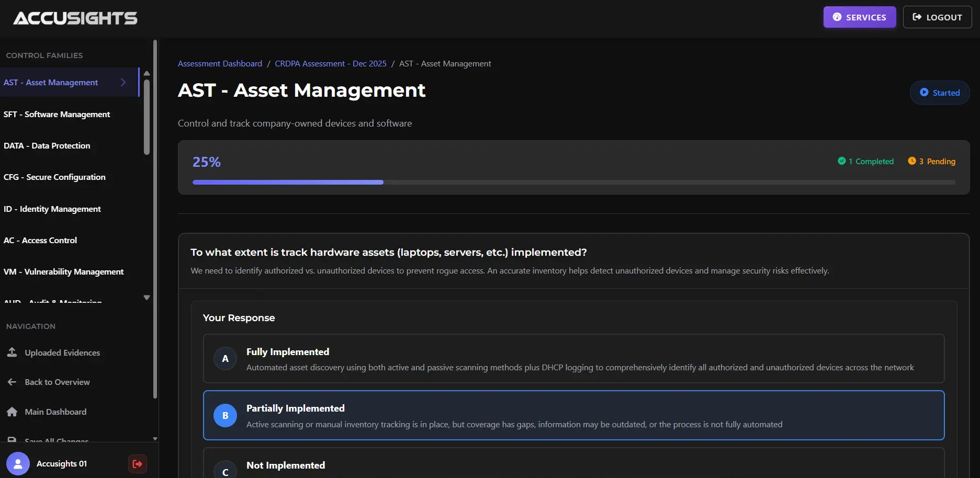Choose option C Not Implemented
The image size is (980, 478).
coord(573,465)
